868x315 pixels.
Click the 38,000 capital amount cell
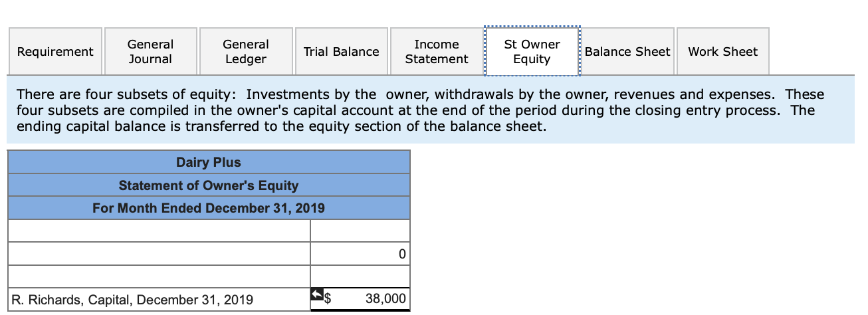point(360,299)
